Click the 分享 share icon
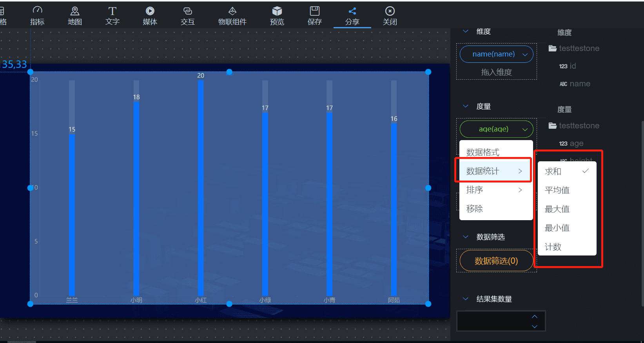644x343 pixels. click(x=352, y=11)
